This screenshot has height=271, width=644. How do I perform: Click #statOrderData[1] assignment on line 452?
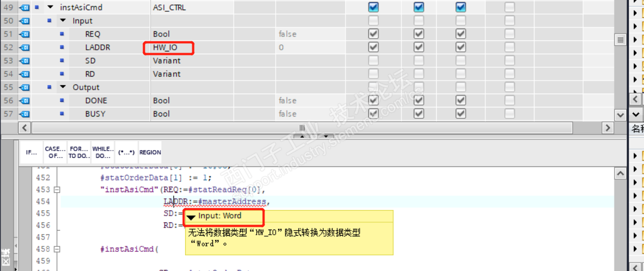click(156, 177)
